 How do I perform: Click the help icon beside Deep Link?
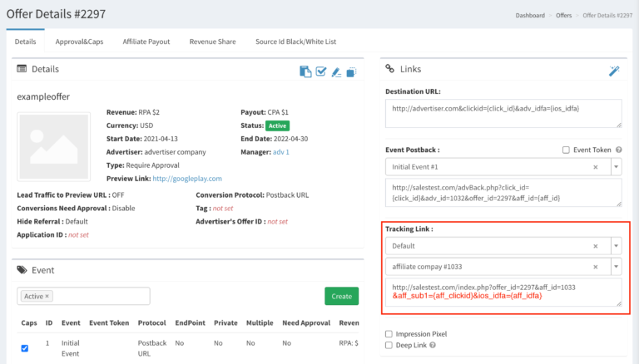click(433, 345)
